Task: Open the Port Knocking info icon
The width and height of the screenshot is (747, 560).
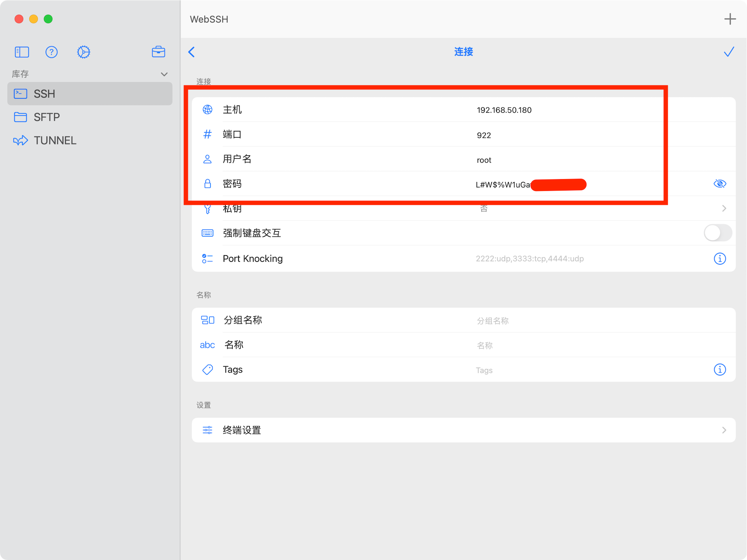Action: pos(720,259)
